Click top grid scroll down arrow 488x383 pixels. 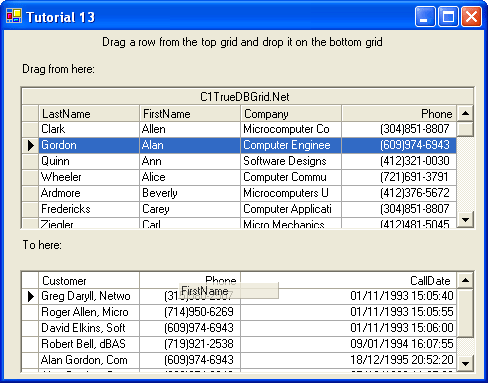[x=465, y=219]
